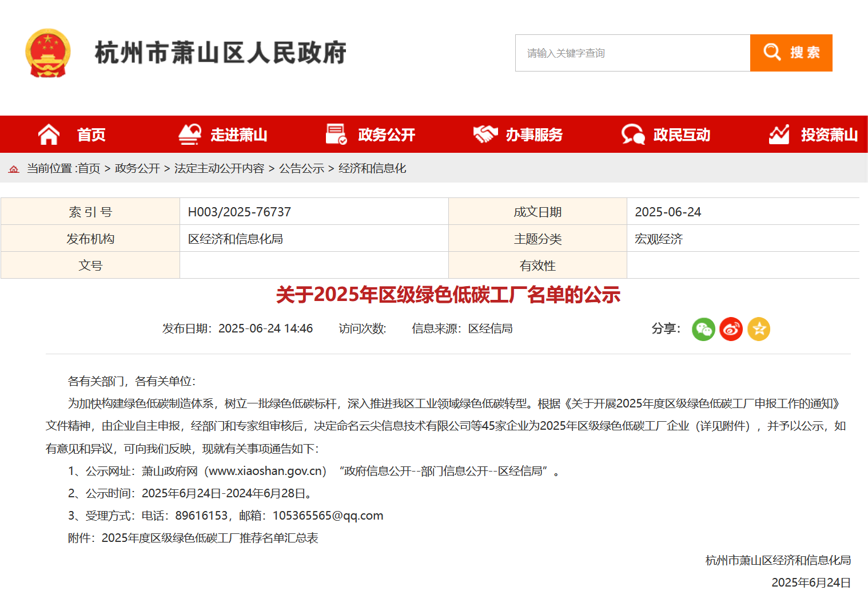Click 经济和信息化 breadcrumb link
Screen dimensions: 868x594
(x=372, y=168)
